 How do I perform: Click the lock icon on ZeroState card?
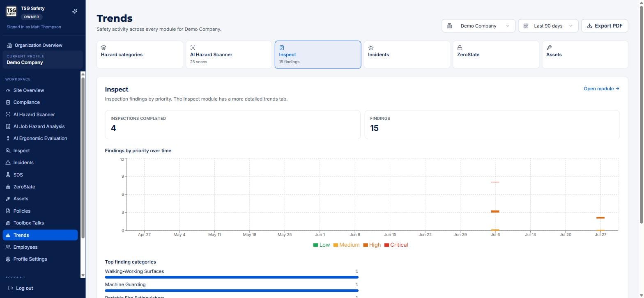tap(460, 48)
